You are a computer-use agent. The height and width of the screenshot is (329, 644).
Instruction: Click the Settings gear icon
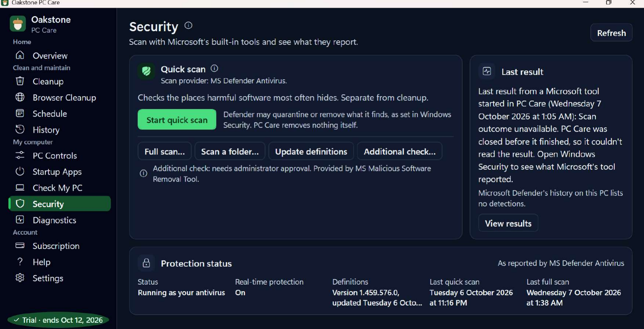tap(20, 277)
